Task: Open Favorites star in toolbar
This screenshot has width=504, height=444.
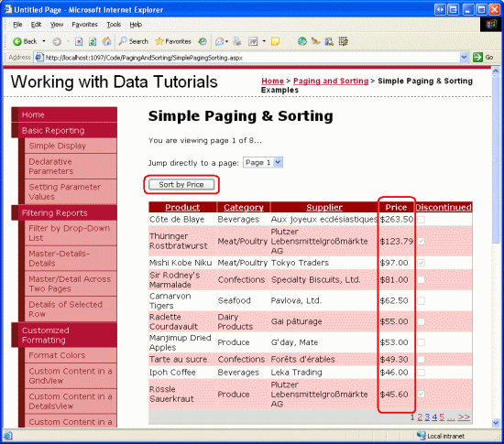Action: (173, 41)
